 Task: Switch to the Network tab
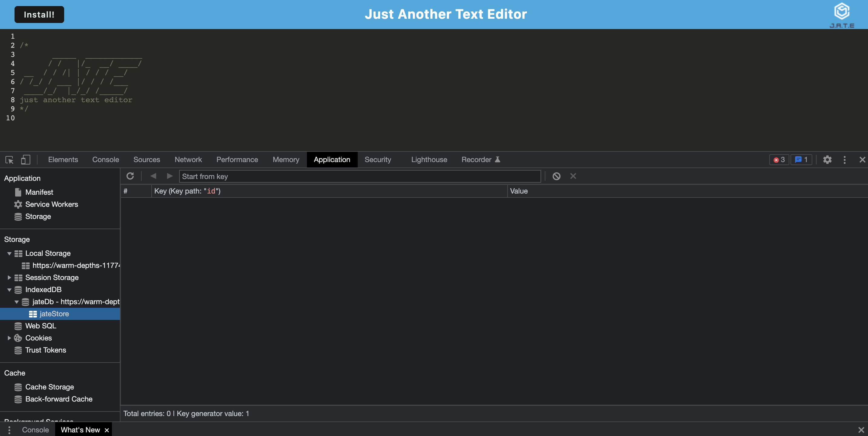point(188,160)
